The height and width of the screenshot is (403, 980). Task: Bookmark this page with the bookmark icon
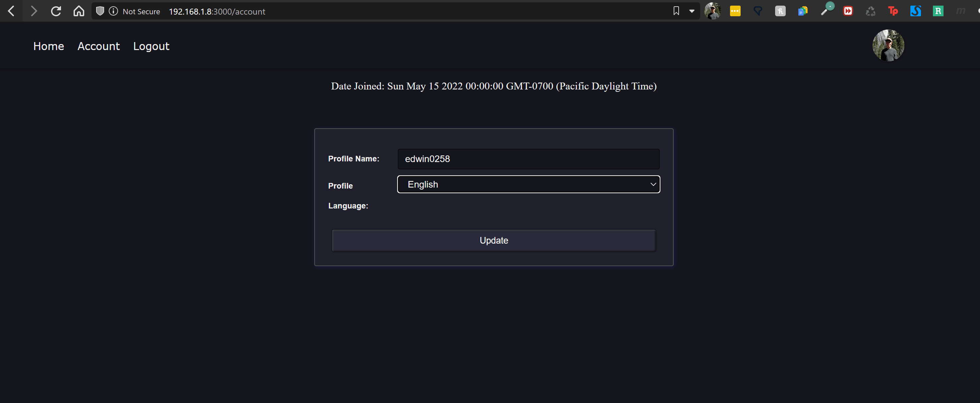(676, 11)
